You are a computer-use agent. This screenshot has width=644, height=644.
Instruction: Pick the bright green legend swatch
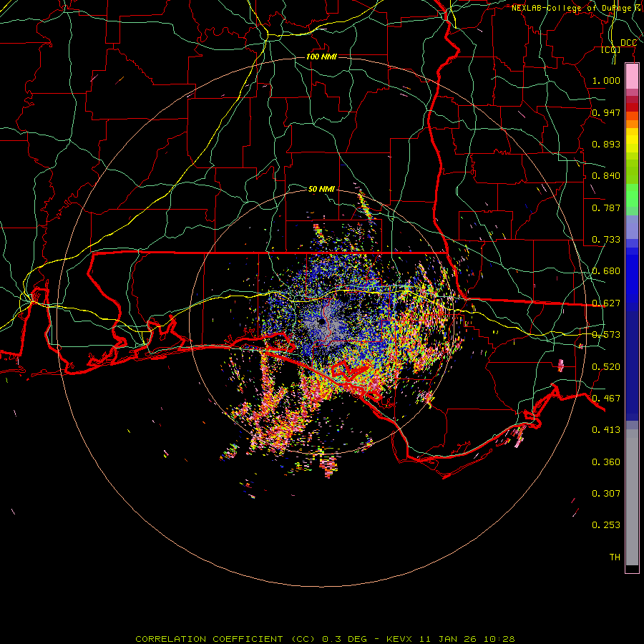[632, 195]
